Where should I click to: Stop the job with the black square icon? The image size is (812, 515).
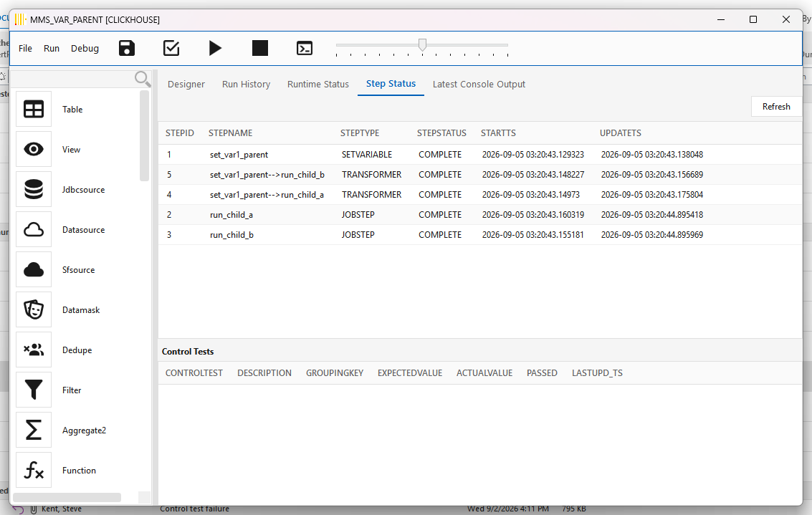(260, 48)
